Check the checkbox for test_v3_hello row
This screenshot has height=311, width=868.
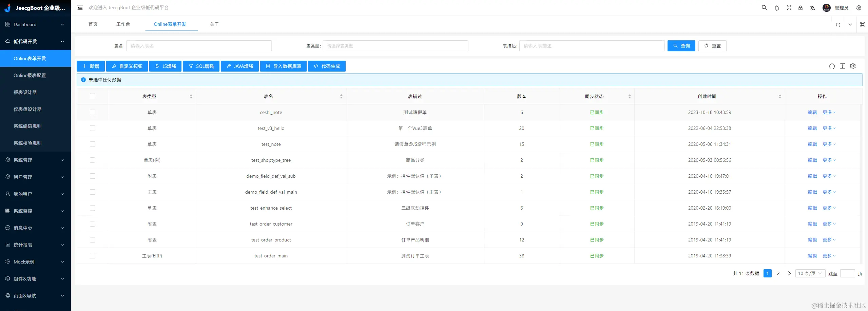[93, 128]
